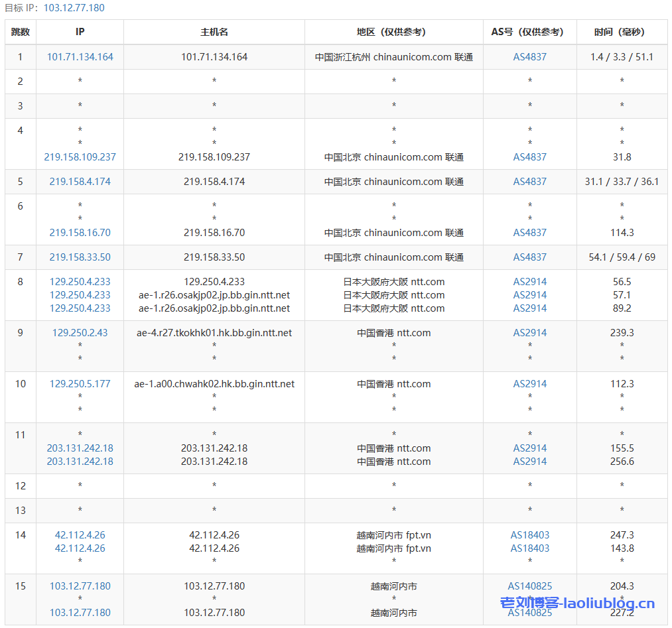Open the first 129.250.4.233 link
Image resolution: width=672 pixels, height=628 pixels.
click(80, 281)
